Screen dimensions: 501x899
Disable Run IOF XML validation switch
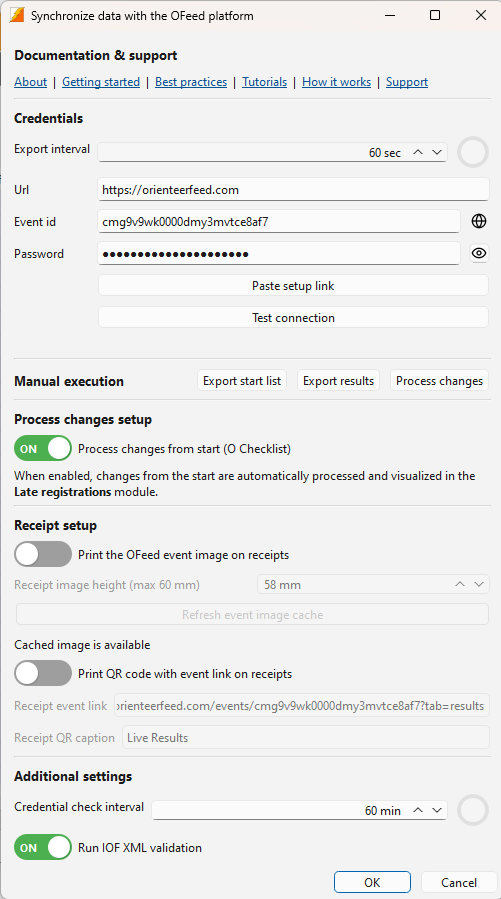[43, 847]
